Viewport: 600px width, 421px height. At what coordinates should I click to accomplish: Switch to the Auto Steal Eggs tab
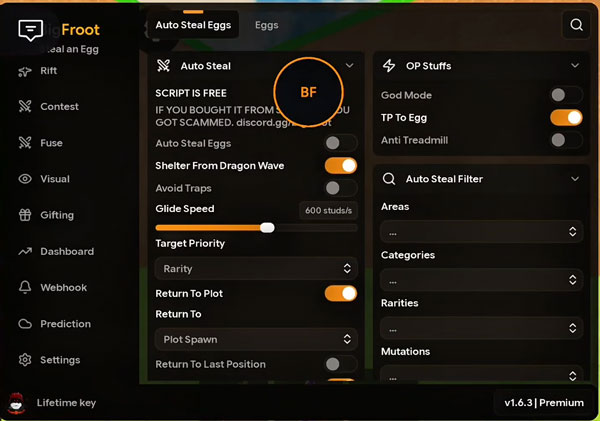point(193,25)
